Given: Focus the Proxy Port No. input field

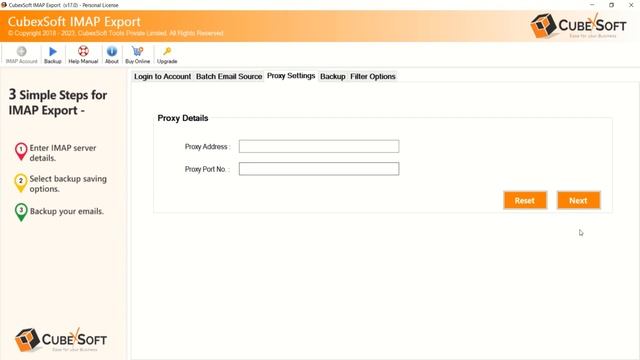Looking at the screenshot, I should tap(319, 169).
